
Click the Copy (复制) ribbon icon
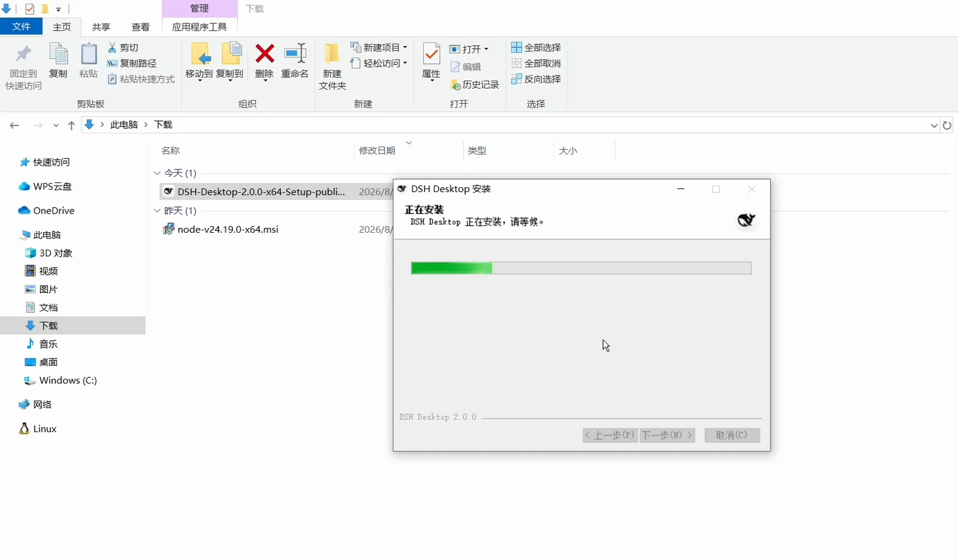tap(58, 54)
